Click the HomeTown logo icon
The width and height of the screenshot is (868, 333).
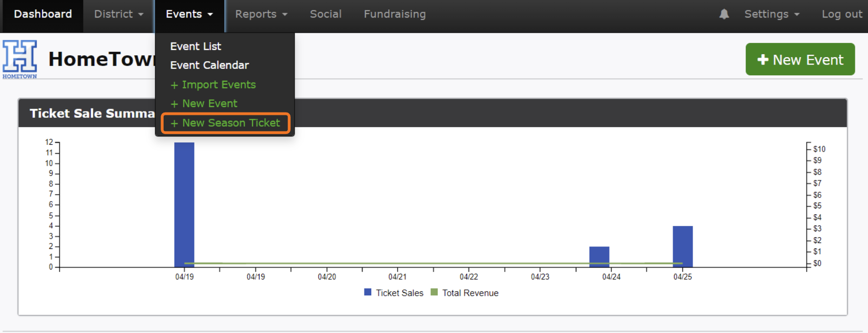(20, 59)
